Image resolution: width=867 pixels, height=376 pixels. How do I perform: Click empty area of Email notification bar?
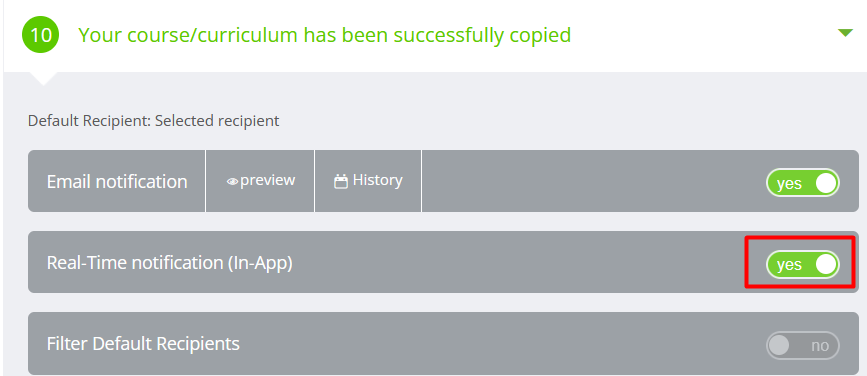pyautogui.click(x=593, y=181)
